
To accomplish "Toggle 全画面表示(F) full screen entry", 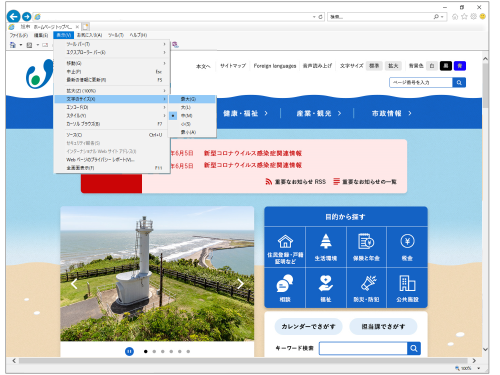I will tap(112, 168).
